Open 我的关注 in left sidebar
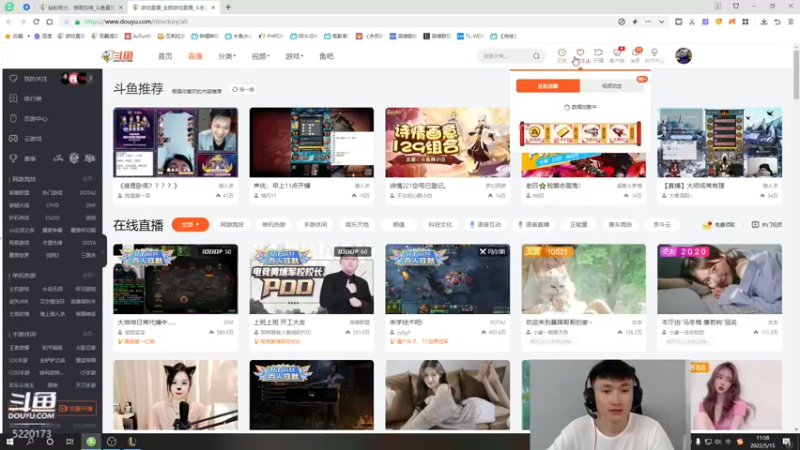Viewport: 800px width, 450px height. (x=36, y=79)
